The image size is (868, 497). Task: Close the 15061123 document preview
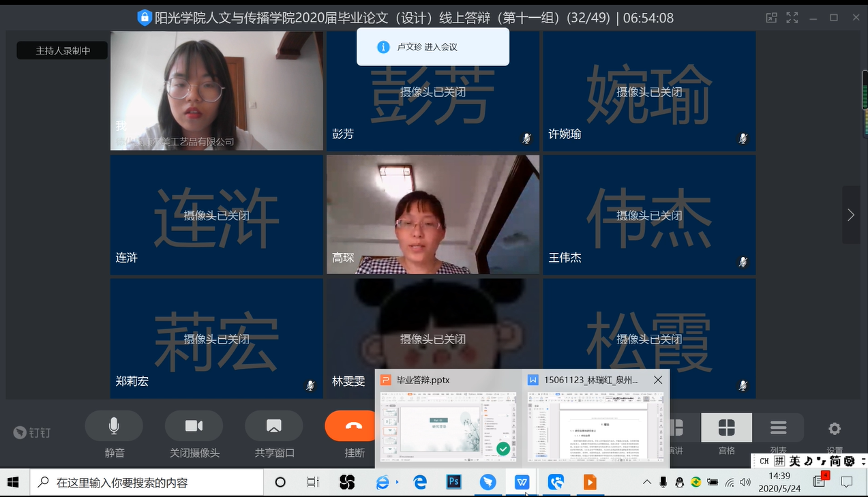click(658, 380)
